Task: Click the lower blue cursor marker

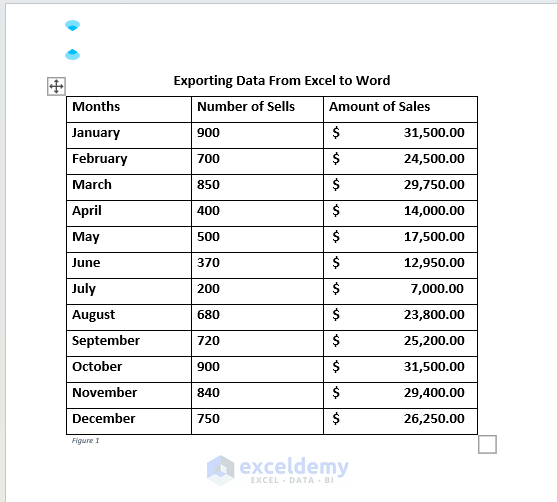Action: (x=72, y=55)
